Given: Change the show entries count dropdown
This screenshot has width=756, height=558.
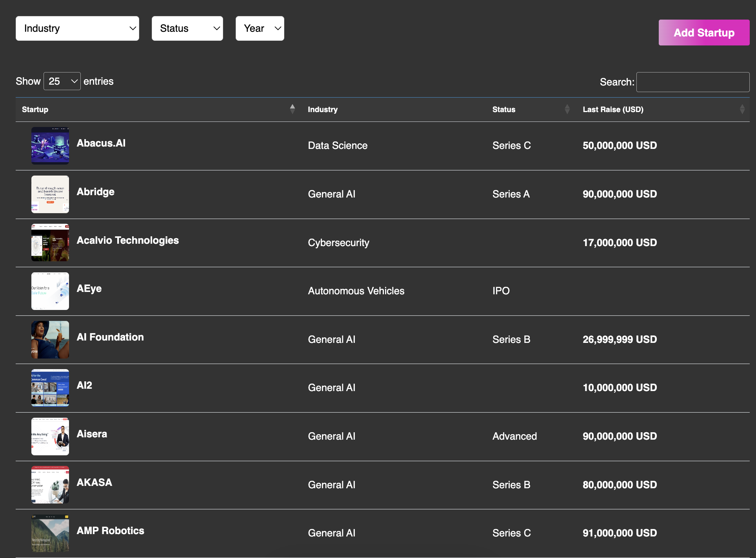Looking at the screenshot, I should (62, 81).
